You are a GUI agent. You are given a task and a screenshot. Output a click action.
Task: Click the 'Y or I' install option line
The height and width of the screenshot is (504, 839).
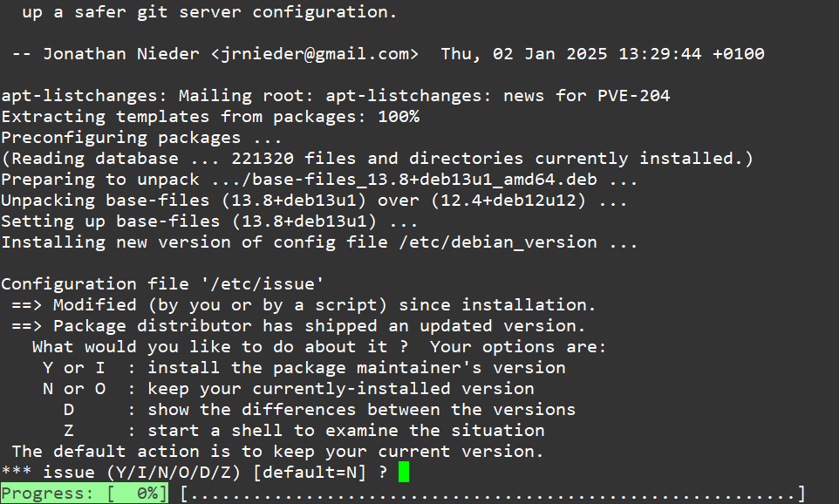tap(304, 368)
